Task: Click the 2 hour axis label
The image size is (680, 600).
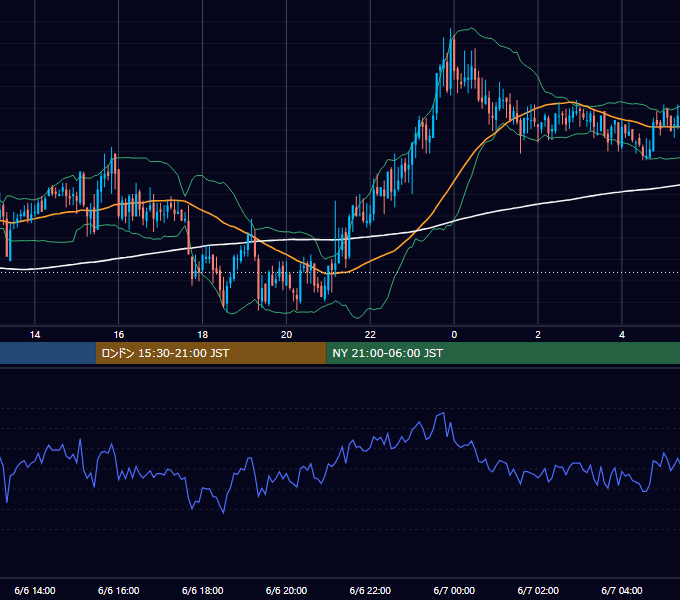Action: (x=538, y=335)
